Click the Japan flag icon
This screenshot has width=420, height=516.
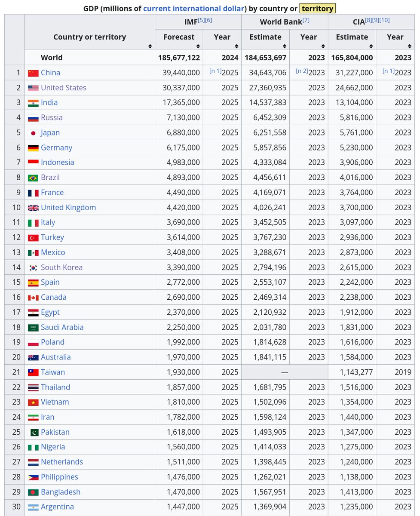tap(33, 133)
